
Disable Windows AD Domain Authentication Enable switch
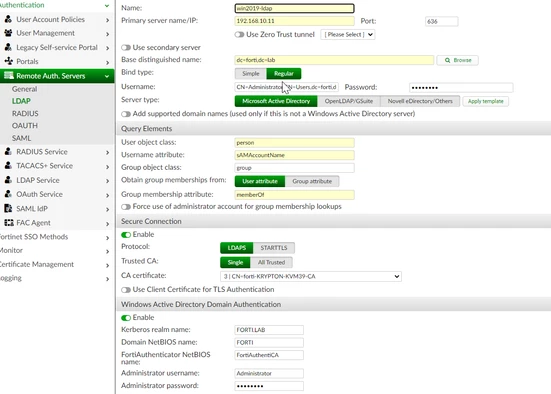(x=126, y=318)
